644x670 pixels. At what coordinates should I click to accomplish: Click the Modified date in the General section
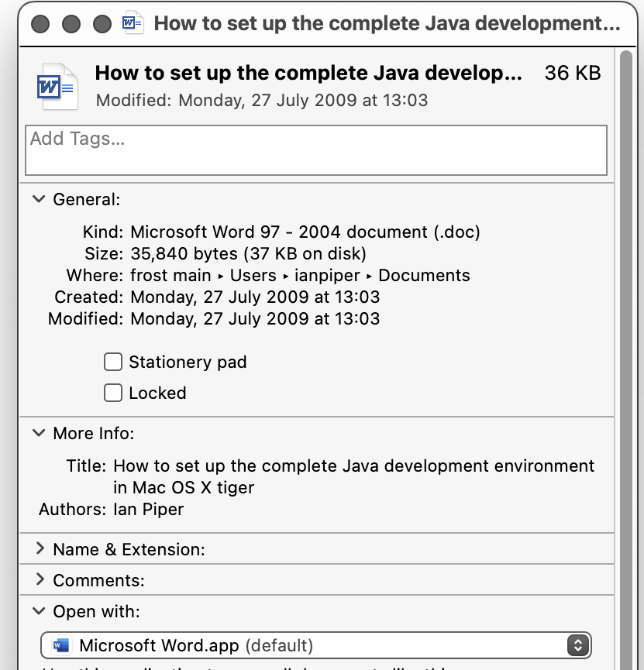(255, 319)
